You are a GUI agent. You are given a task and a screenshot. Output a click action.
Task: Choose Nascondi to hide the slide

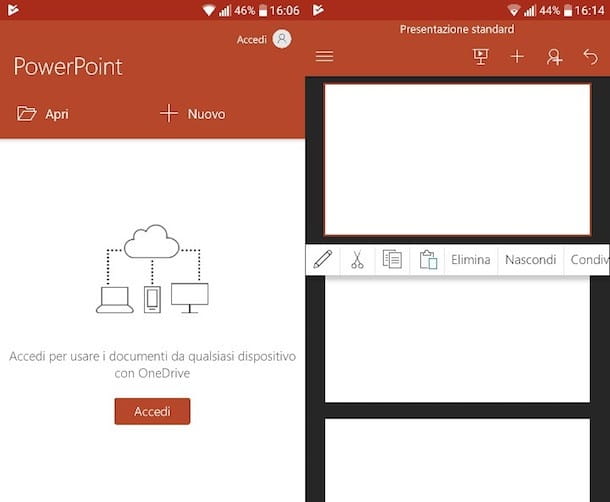[x=530, y=260]
